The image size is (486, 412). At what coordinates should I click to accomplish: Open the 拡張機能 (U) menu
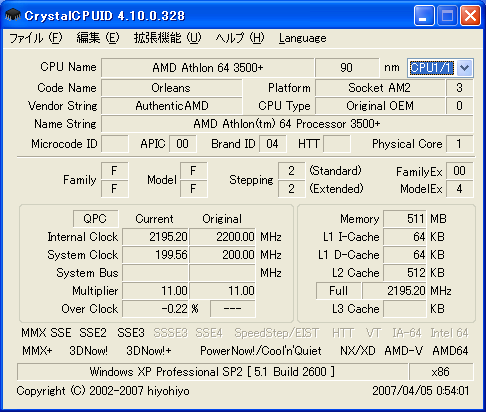coord(168,38)
